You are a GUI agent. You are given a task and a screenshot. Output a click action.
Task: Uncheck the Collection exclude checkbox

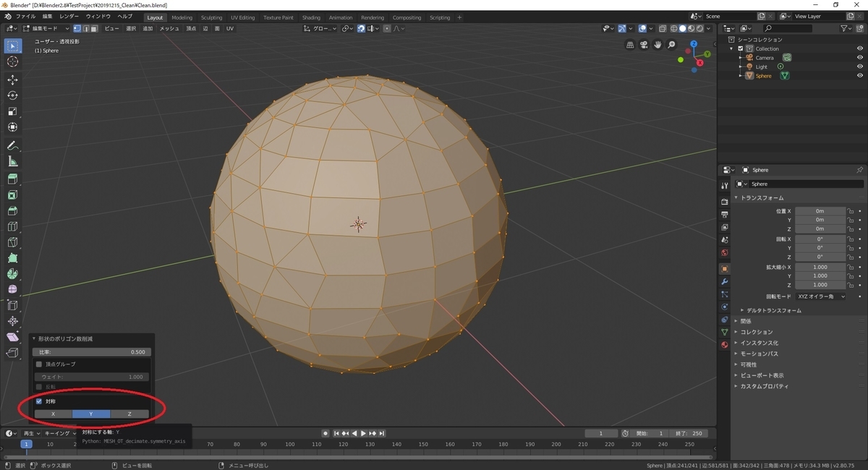pyautogui.click(x=741, y=48)
